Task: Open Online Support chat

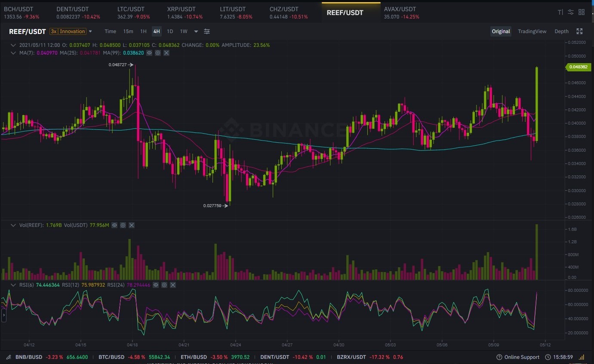Action: point(518,357)
